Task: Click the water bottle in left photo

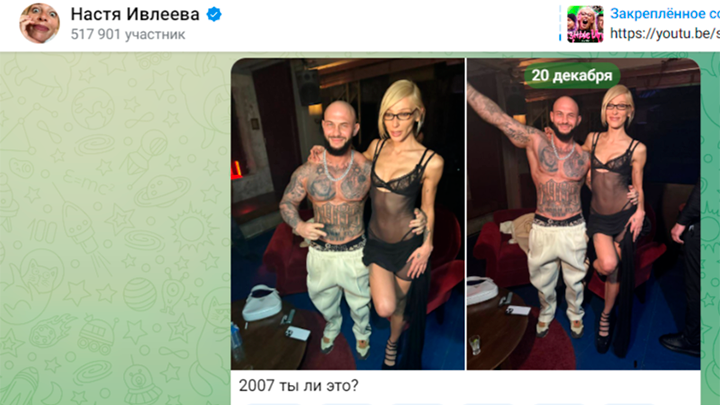Action: [x=237, y=343]
